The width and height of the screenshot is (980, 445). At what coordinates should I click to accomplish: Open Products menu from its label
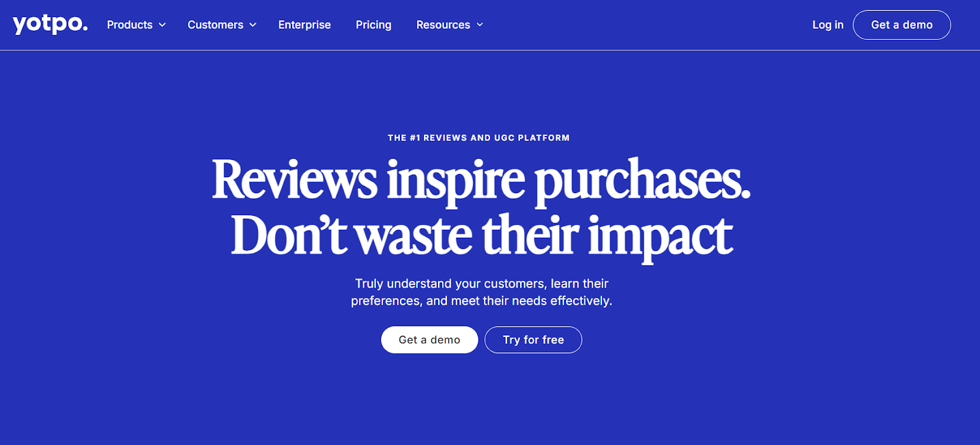pos(130,25)
